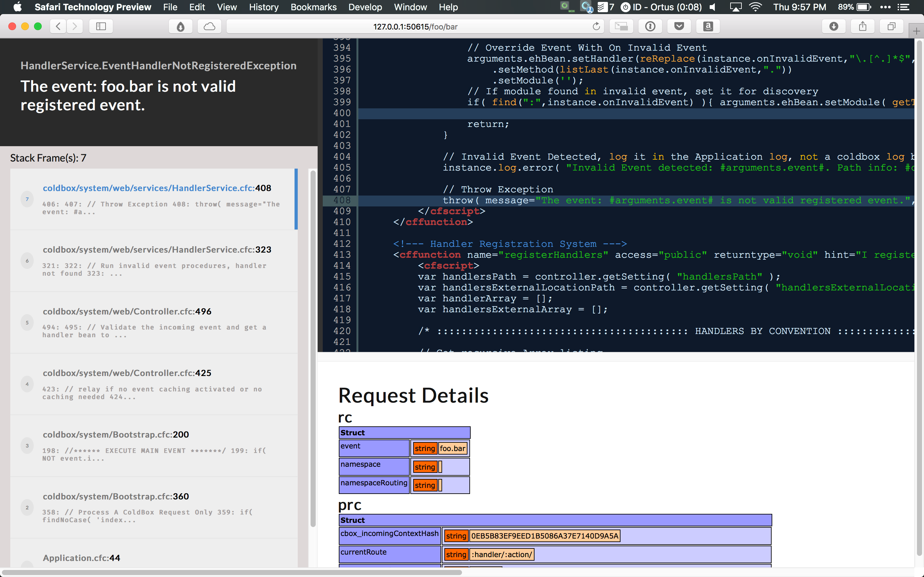The width and height of the screenshot is (924, 577).
Task: Open stack frame Bootstrap.cfc:200
Action: point(116,435)
